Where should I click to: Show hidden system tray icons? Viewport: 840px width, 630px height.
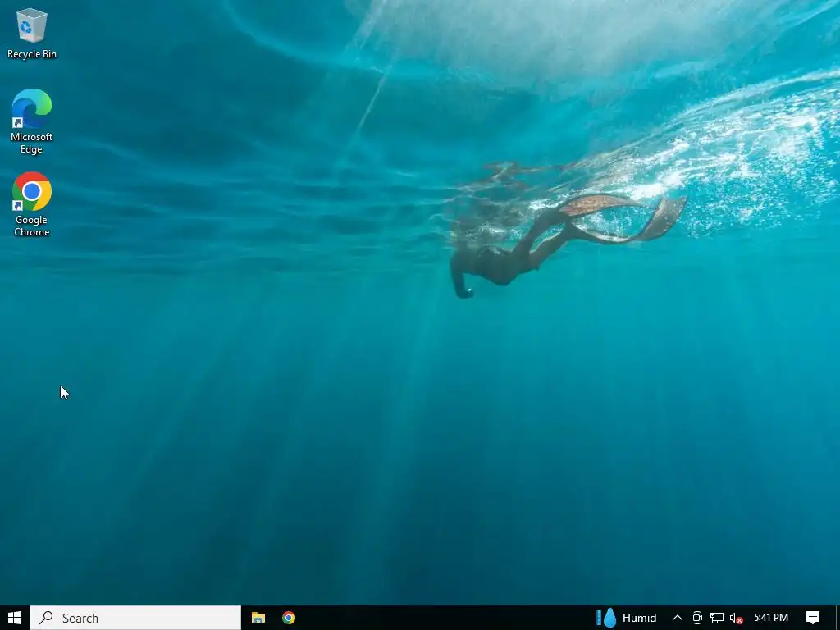677,618
